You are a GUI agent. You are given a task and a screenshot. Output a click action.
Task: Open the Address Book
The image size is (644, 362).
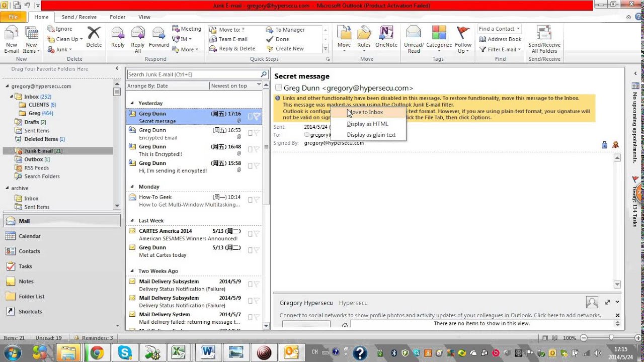pos(500,39)
